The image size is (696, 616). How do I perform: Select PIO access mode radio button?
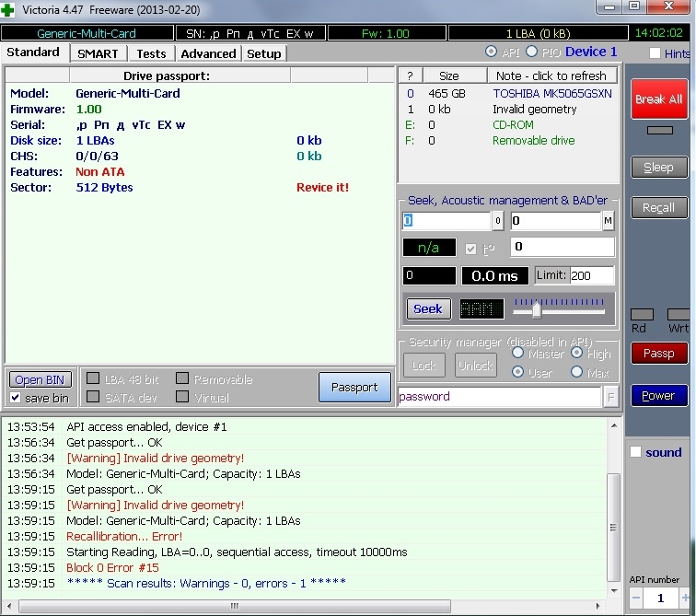pos(532,52)
